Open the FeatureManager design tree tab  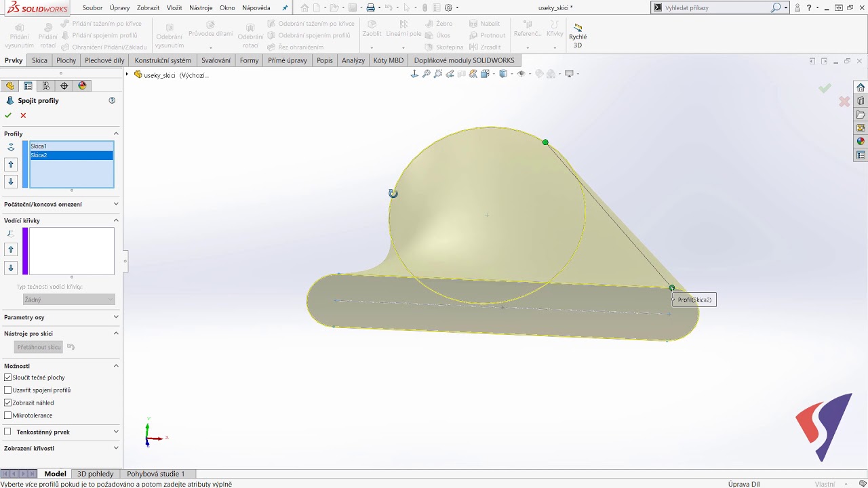pyautogui.click(x=9, y=86)
